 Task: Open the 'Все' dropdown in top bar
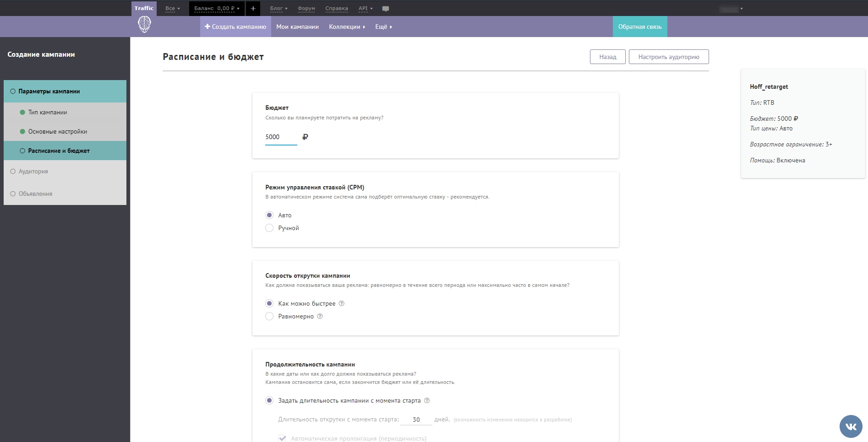point(173,9)
